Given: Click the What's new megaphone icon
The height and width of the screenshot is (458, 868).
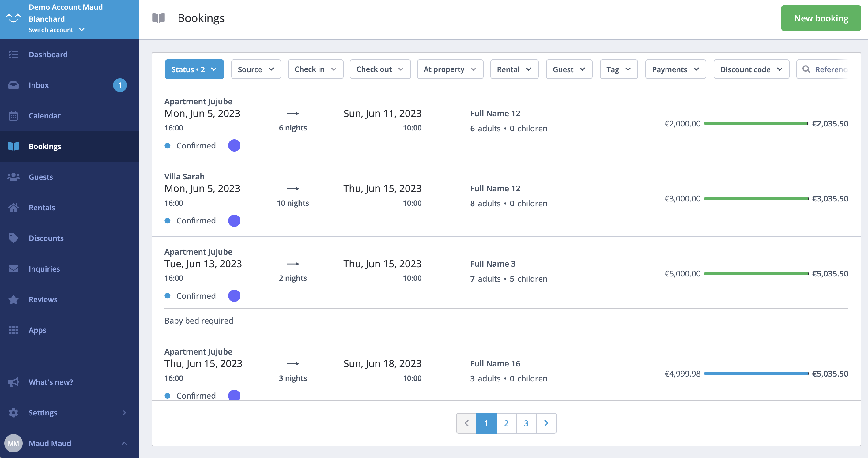Looking at the screenshot, I should tap(13, 382).
